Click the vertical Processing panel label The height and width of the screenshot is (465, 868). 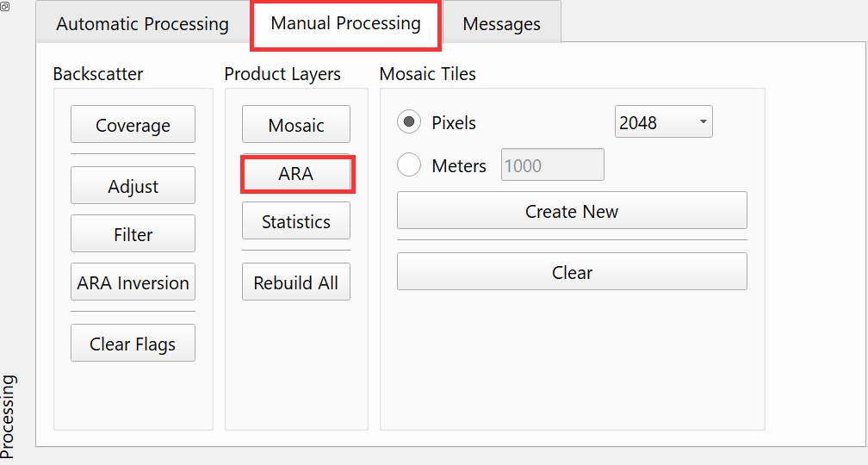8,415
